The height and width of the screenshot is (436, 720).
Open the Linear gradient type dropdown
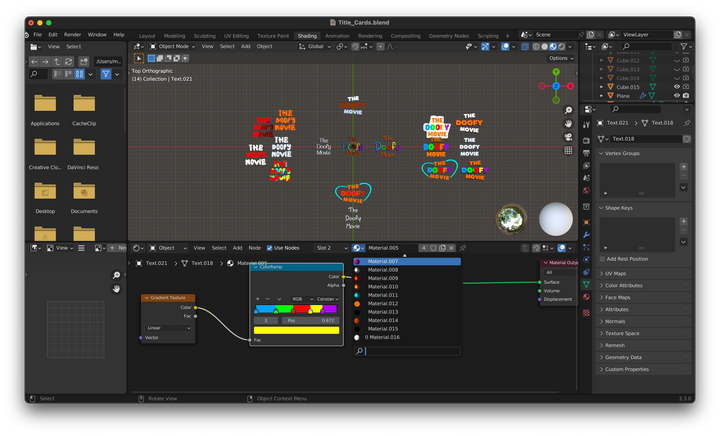pyautogui.click(x=168, y=328)
